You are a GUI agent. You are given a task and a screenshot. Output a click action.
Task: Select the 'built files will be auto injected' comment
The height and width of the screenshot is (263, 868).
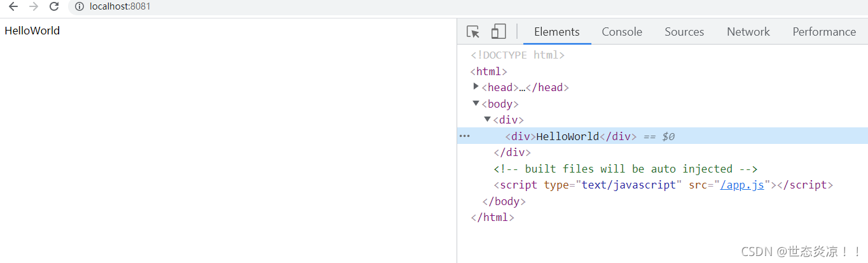pyautogui.click(x=626, y=169)
